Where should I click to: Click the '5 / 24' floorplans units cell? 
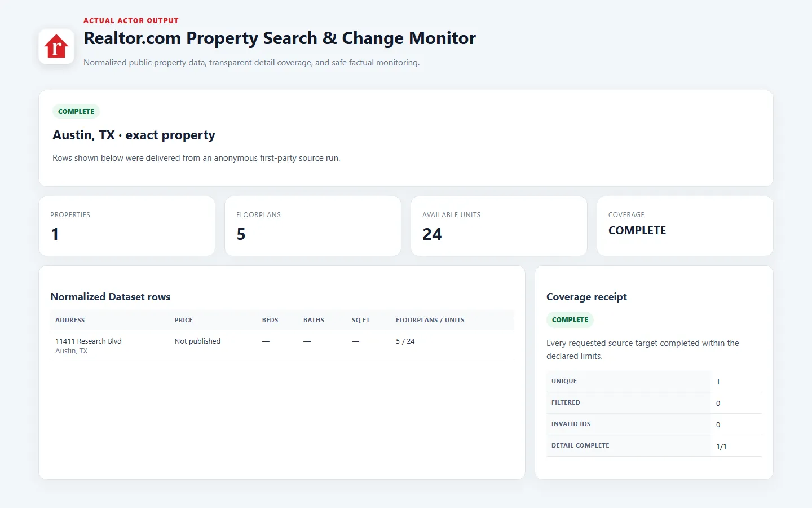405,341
